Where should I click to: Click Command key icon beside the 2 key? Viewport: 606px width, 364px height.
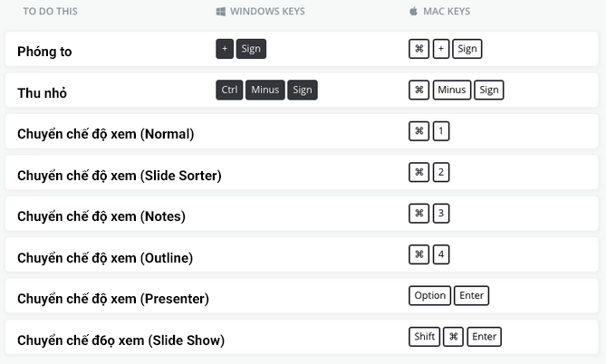[x=419, y=172]
